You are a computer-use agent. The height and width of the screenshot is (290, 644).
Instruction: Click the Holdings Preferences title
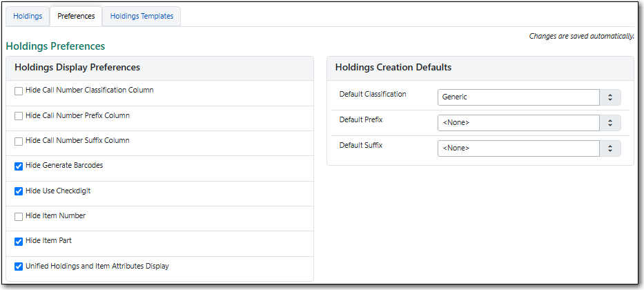(x=55, y=46)
